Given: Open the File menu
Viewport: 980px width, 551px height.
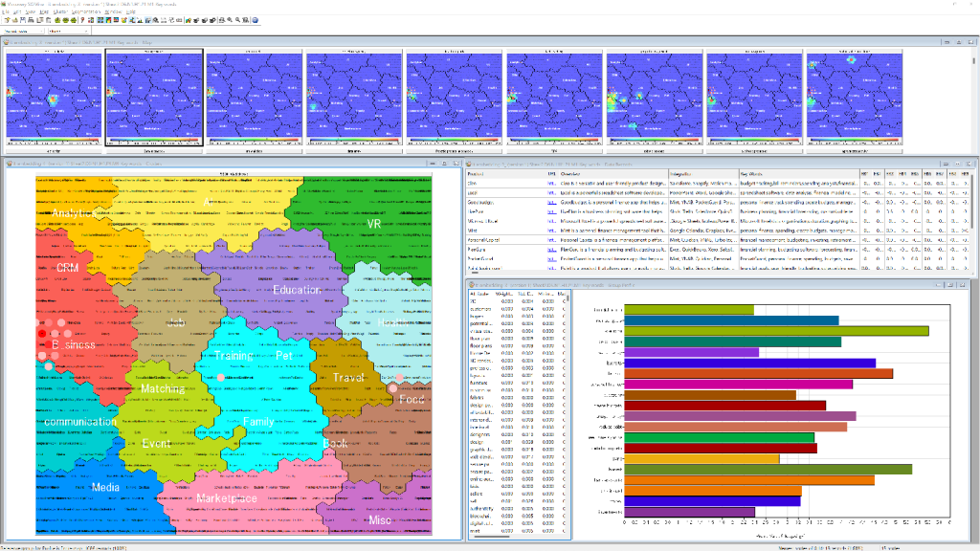Looking at the screenshot, I should (6, 11).
